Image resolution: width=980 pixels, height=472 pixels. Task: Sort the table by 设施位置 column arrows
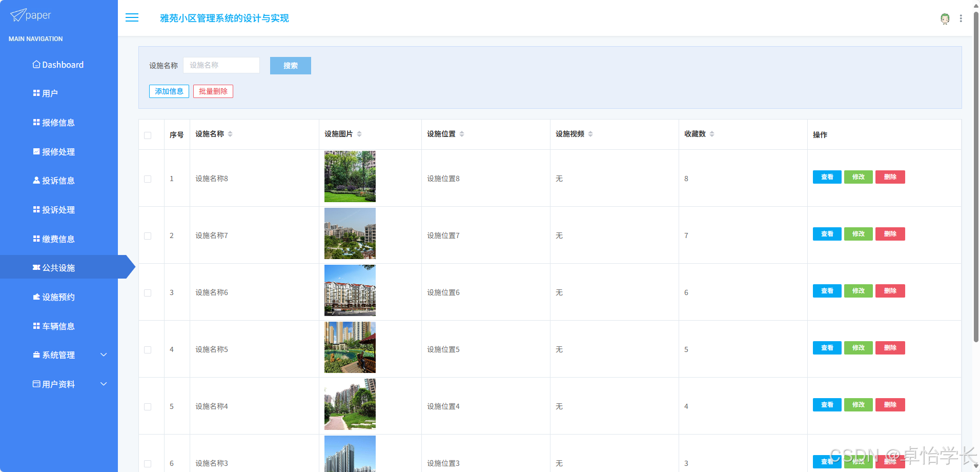pos(462,134)
